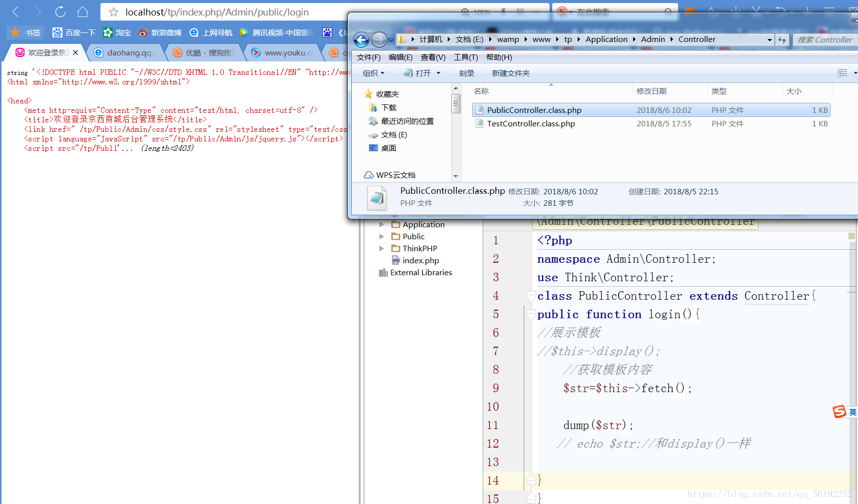858x504 pixels.
Task: Switch to the 欢迎登录京西 browser tab
Action: click(x=47, y=52)
